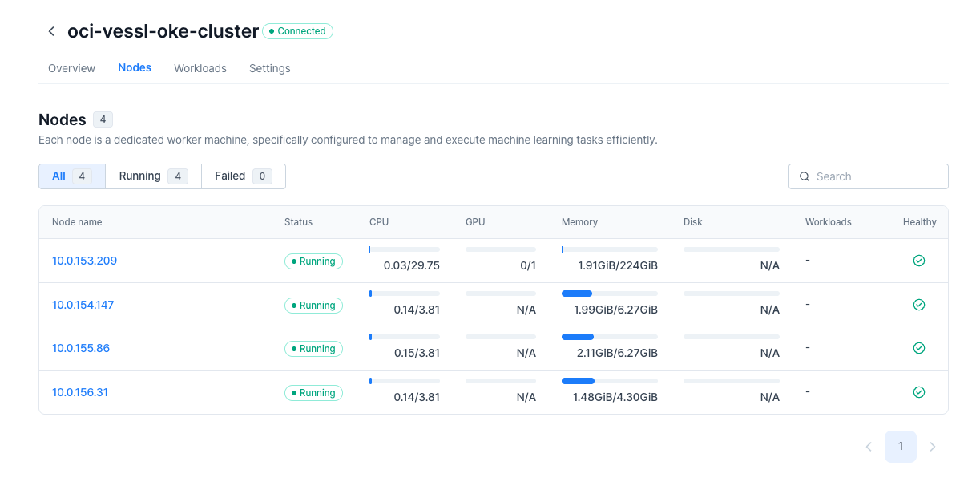Click the Memory column header
This screenshot has width=980, height=486.
pos(579,222)
